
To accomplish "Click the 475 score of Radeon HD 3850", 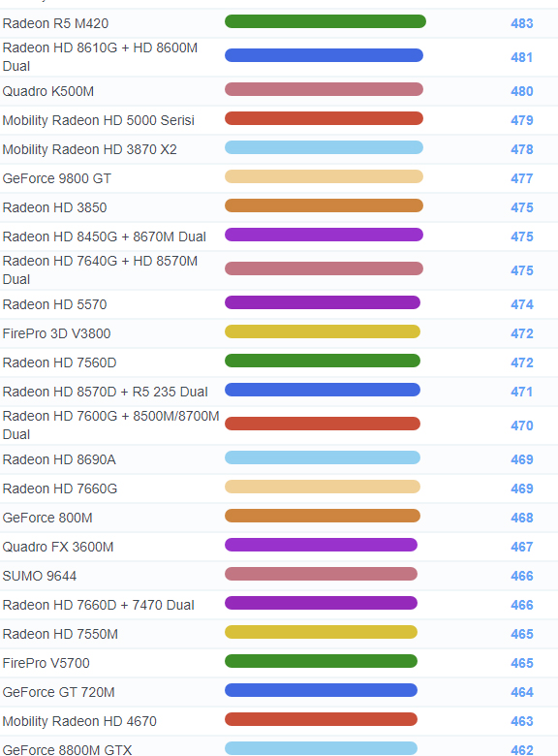I will coord(522,207).
